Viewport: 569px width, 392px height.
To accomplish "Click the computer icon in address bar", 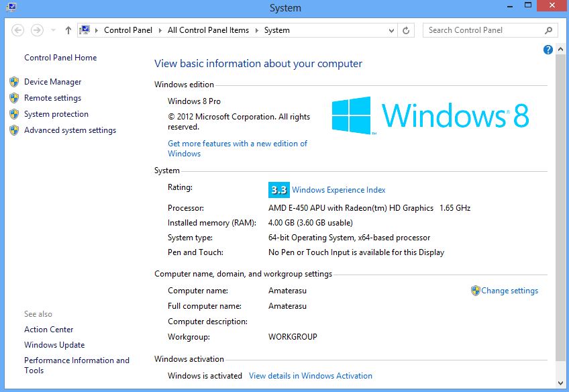I will pos(85,30).
